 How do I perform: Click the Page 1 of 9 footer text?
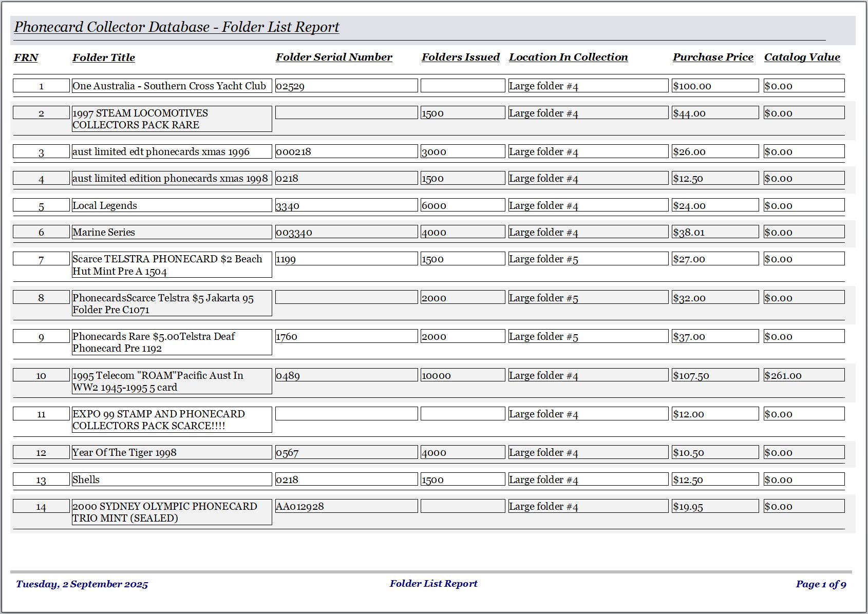[821, 584]
